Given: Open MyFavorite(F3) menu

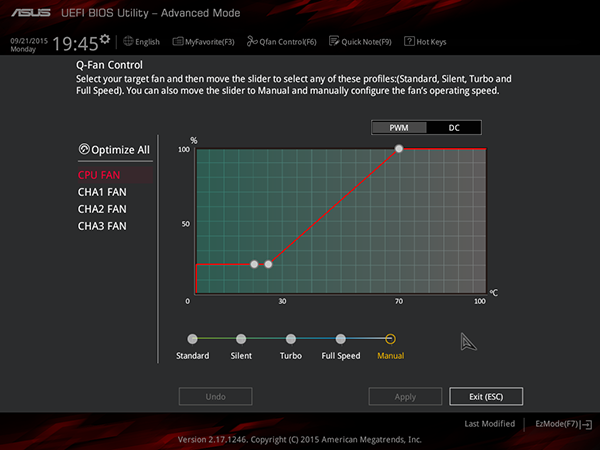Looking at the screenshot, I should click(x=203, y=42).
